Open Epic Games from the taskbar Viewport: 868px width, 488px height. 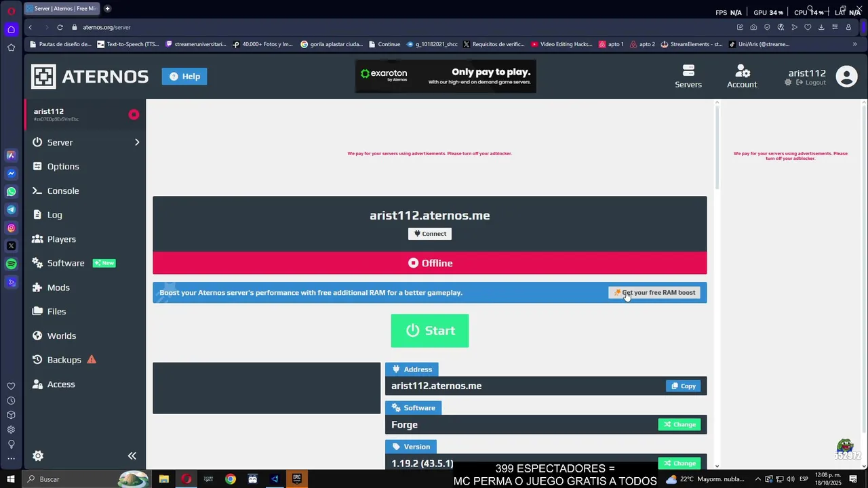tap(297, 479)
